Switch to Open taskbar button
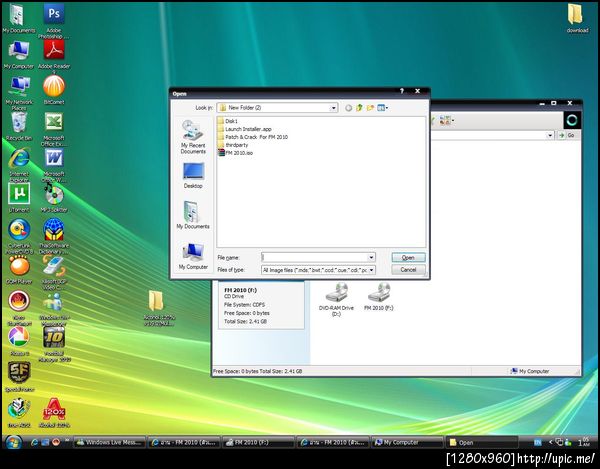Screen dimensions: 600x469 pos(482,442)
